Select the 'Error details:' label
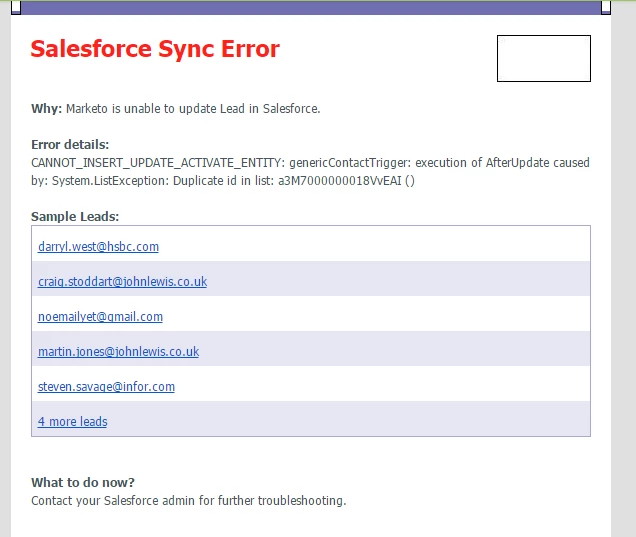The width and height of the screenshot is (636, 537). pyautogui.click(x=70, y=144)
